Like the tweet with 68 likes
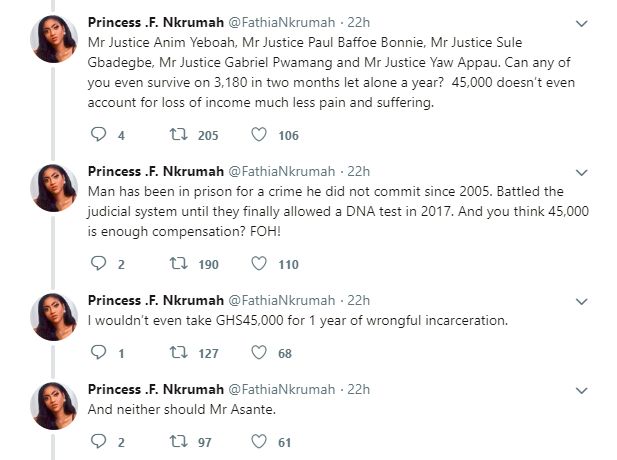The width and height of the screenshot is (617, 460). point(256,353)
